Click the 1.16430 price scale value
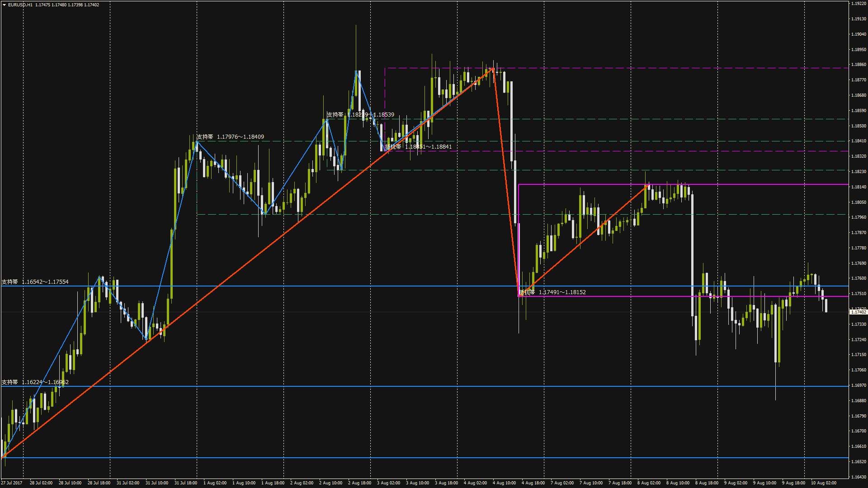 pyautogui.click(x=859, y=477)
